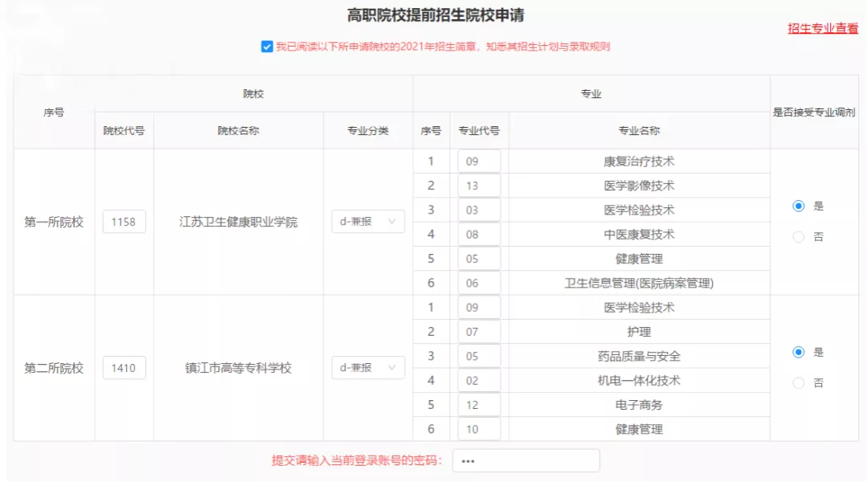Edit the 院校代号 field containing 1410
The height and width of the screenshot is (482, 868).
[124, 367]
